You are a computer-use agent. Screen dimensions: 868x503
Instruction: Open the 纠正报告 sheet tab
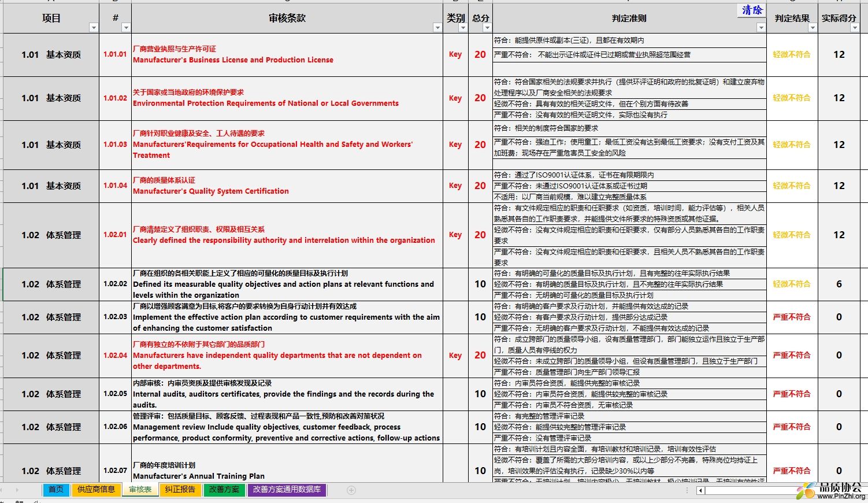[180, 490]
